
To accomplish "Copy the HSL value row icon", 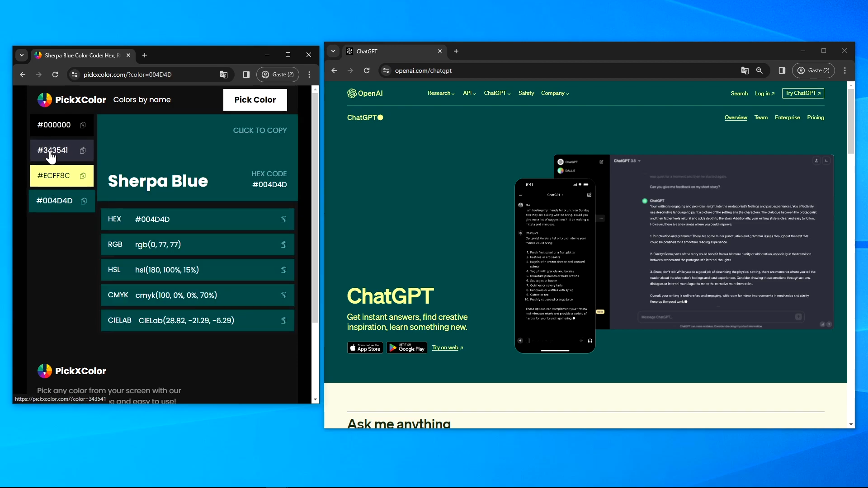I will (x=283, y=270).
